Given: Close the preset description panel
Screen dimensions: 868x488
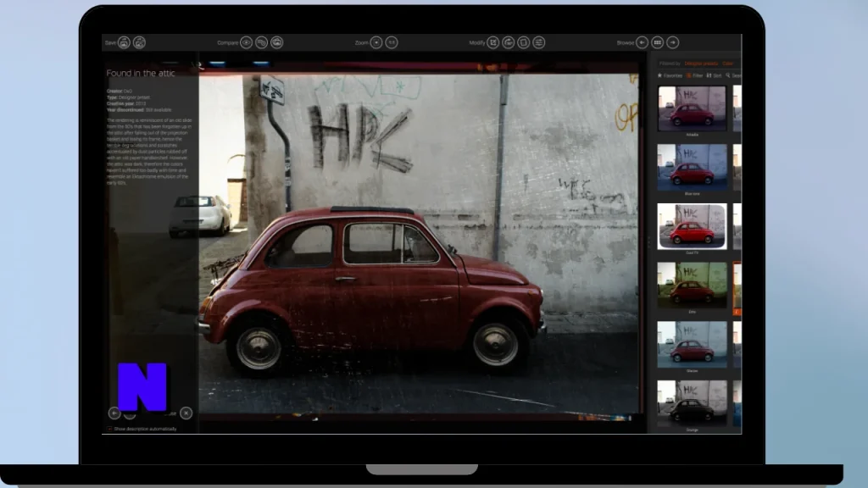Looking at the screenshot, I should coord(186,413).
